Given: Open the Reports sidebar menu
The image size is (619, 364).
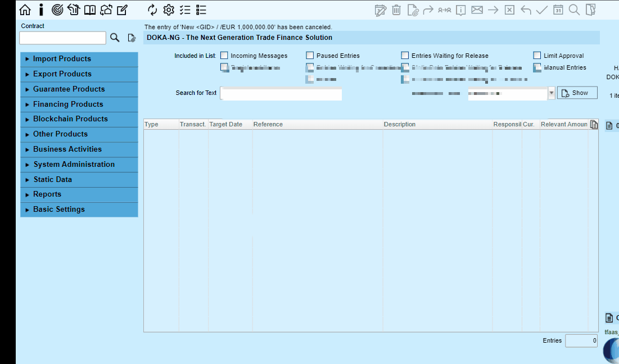Looking at the screenshot, I should coord(79,194).
